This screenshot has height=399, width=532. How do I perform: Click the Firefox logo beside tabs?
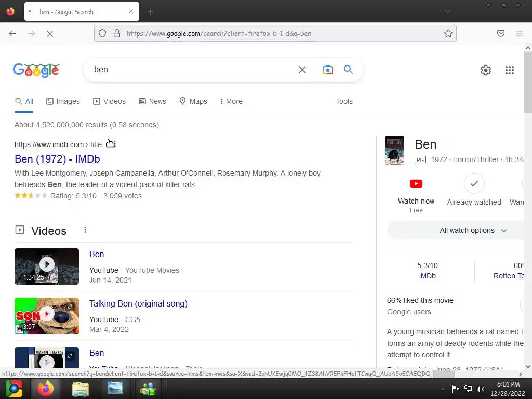pyautogui.click(x=10, y=11)
